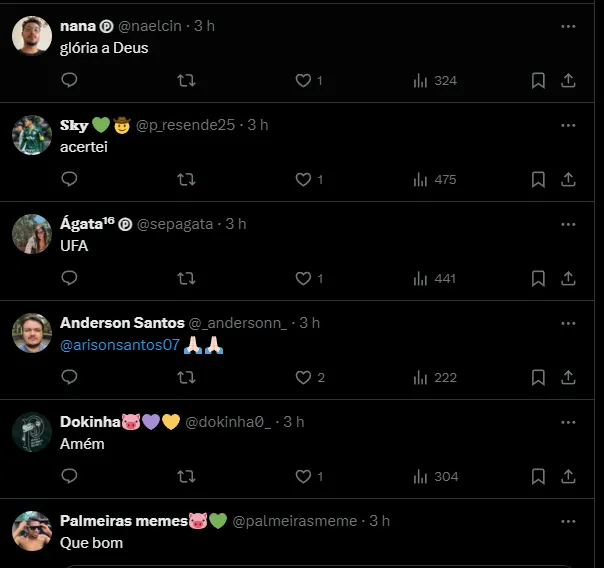Viewport: 604px width, 568px height.
Task: Bookmark Anderson Santos's tweet
Action: (538, 377)
